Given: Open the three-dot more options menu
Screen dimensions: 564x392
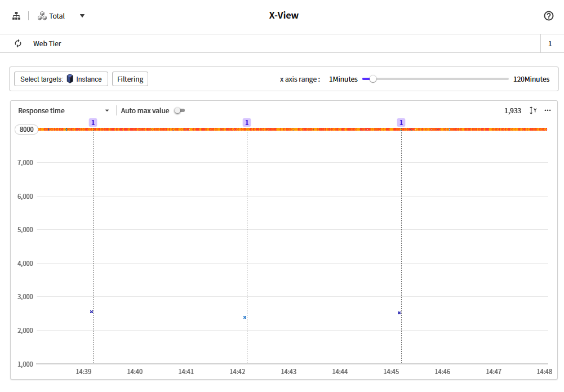Looking at the screenshot, I should click(x=548, y=110).
